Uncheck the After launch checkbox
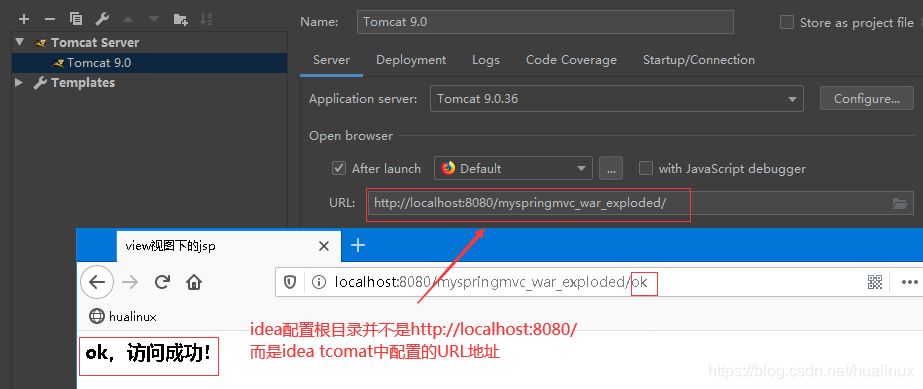The width and height of the screenshot is (923, 389). click(338, 168)
